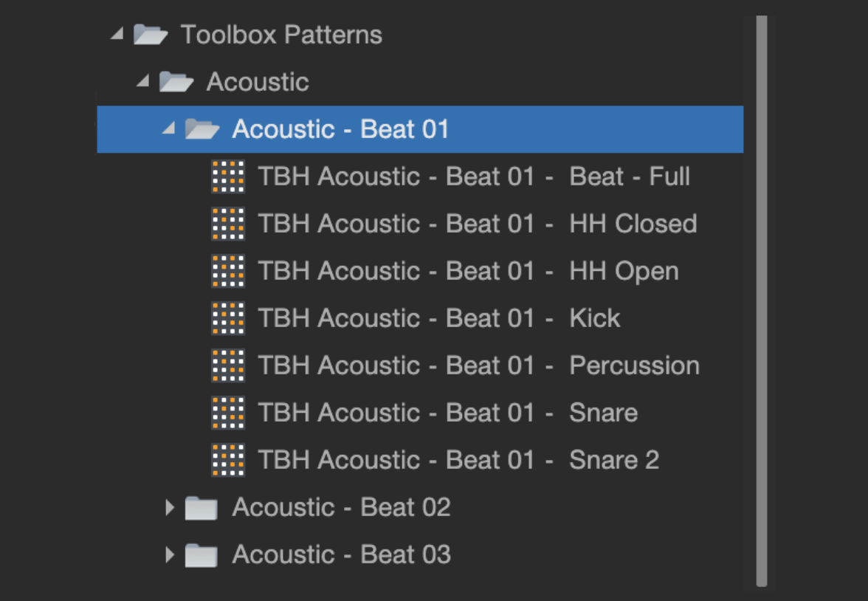This screenshot has width=868, height=601.
Task: Collapse the Toolbox Patterns tree arrow
Action: [117, 33]
